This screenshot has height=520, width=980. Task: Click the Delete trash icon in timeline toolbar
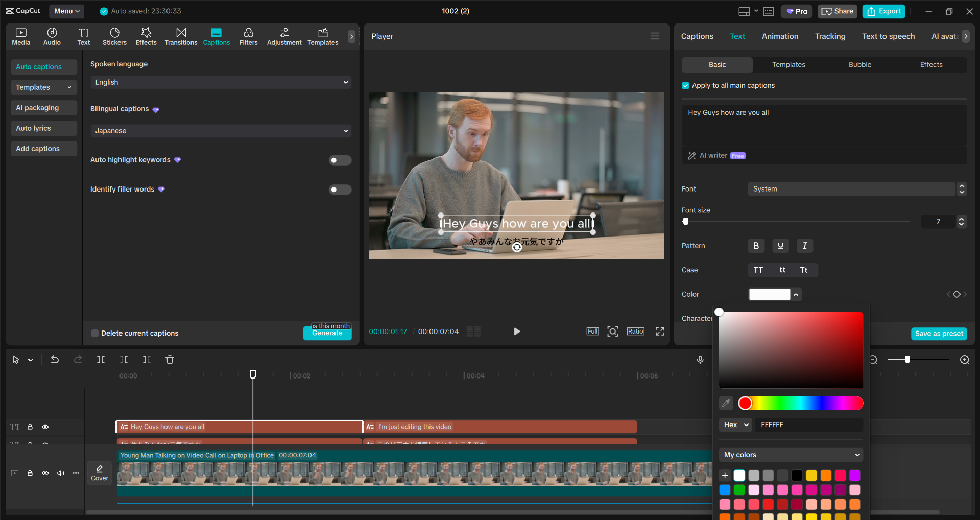(x=170, y=360)
